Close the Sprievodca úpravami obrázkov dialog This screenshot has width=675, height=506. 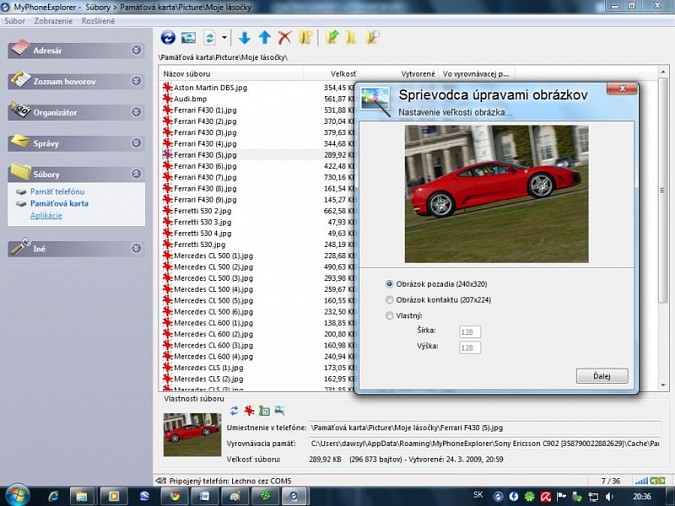(x=622, y=88)
